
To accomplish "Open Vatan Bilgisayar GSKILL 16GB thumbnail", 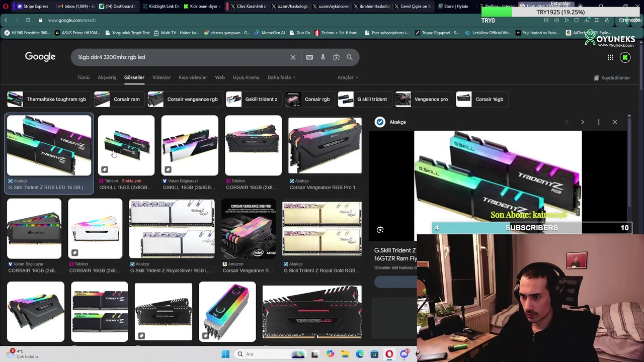I will click(x=190, y=145).
